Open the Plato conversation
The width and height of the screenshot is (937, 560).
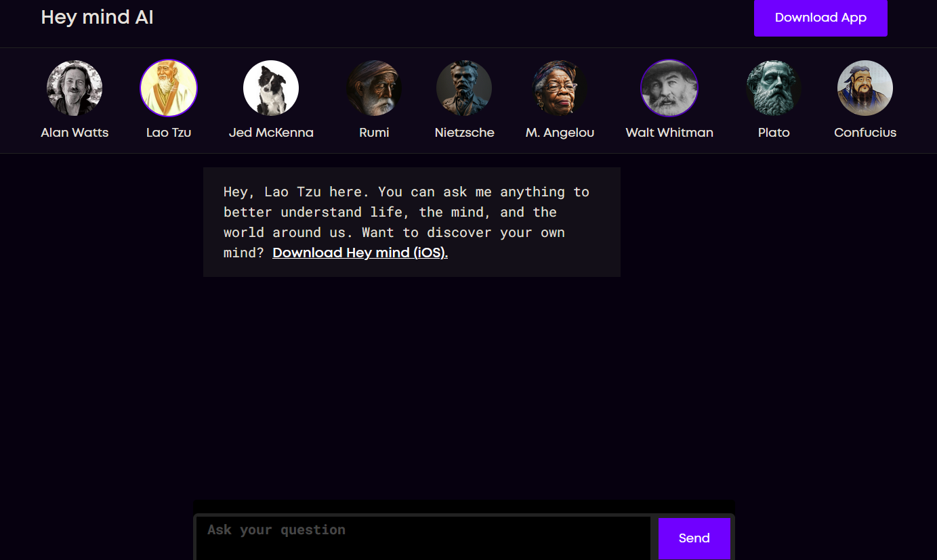coord(774,88)
